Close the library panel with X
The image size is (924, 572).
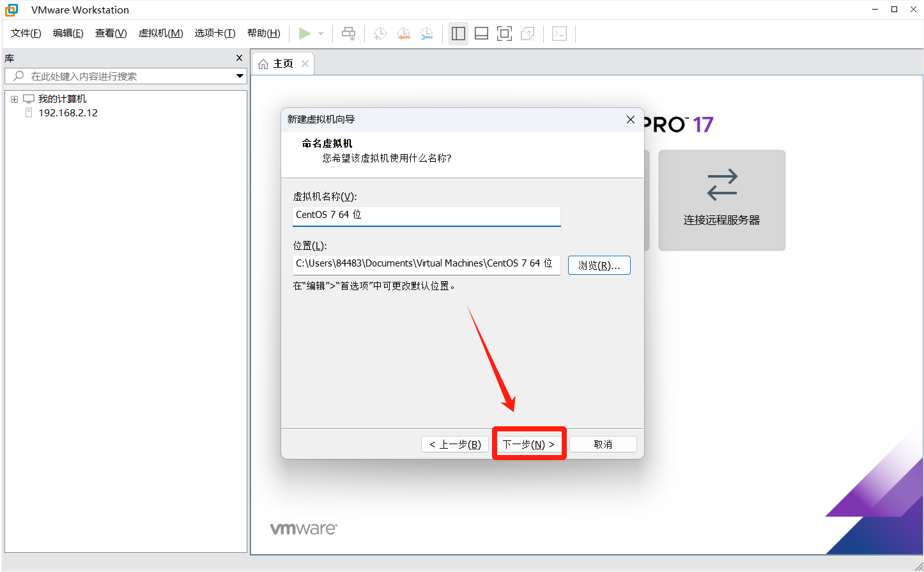(x=239, y=58)
